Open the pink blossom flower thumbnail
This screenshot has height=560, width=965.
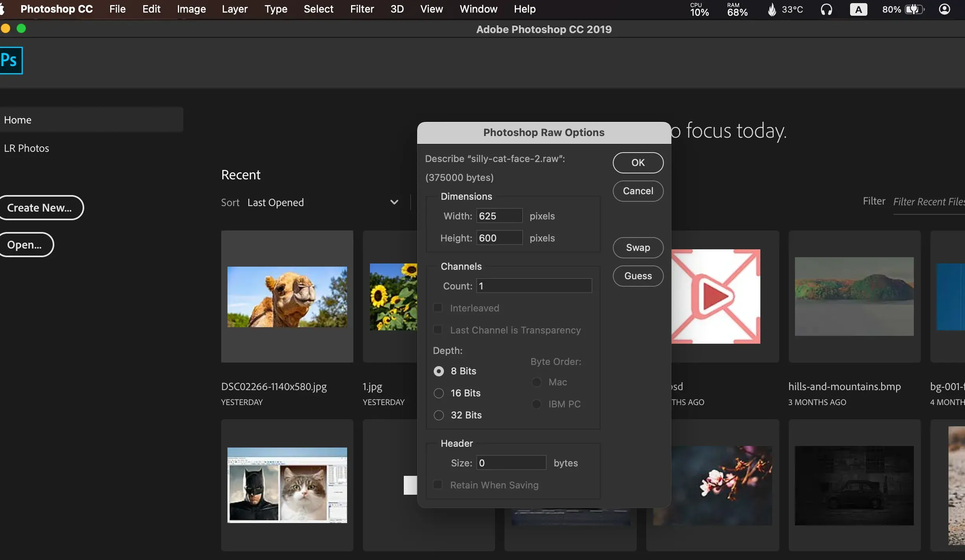[722, 485]
